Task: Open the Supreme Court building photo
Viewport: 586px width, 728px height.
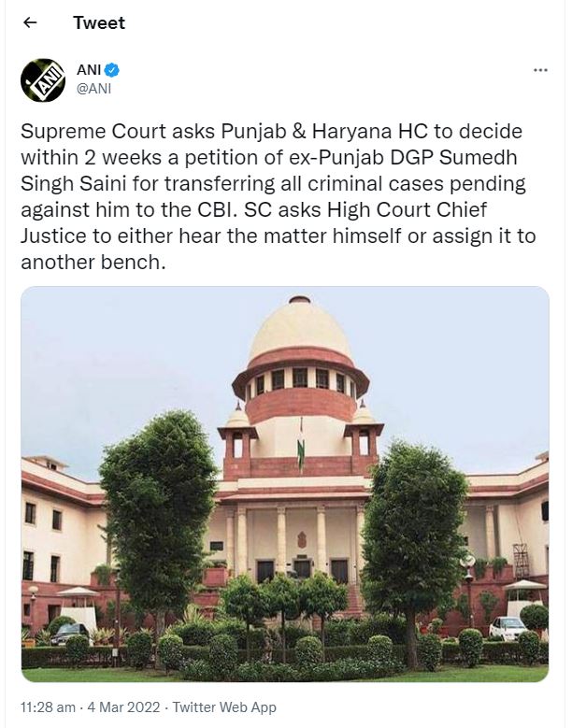Action: click(x=285, y=484)
